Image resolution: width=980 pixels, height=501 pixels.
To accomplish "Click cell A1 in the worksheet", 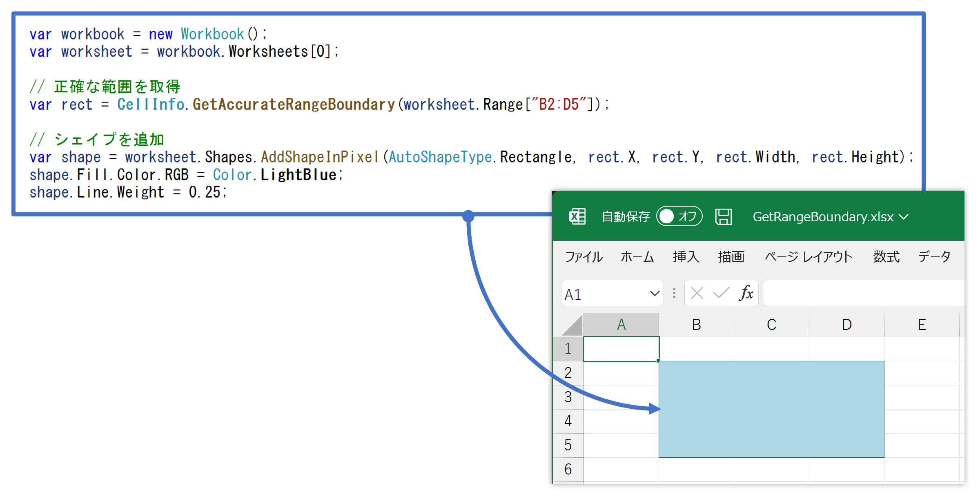I will (x=621, y=349).
